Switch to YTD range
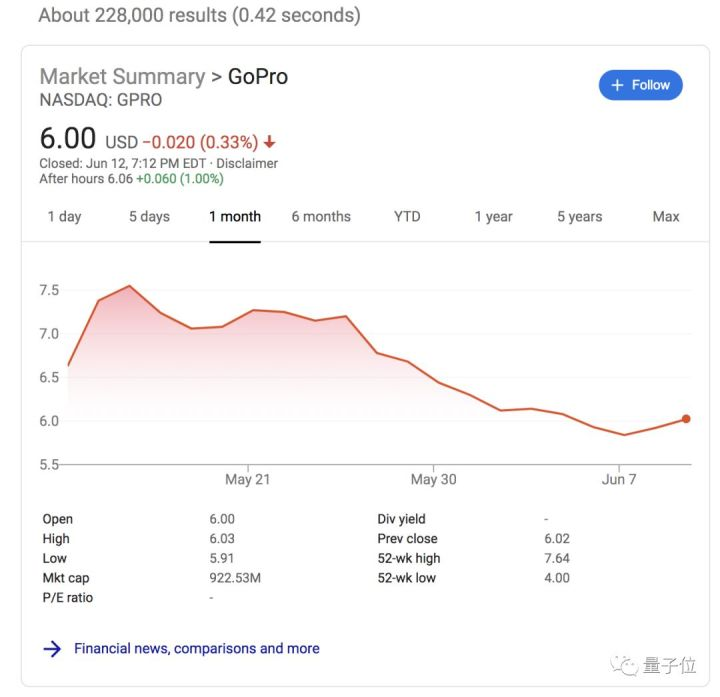The width and height of the screenshot is (720, 697). (407, 216)
